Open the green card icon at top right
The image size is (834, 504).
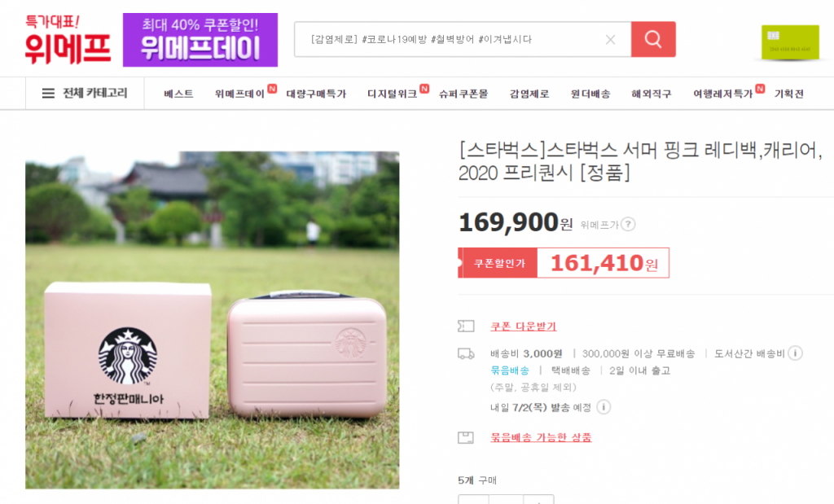click(790, 42)
